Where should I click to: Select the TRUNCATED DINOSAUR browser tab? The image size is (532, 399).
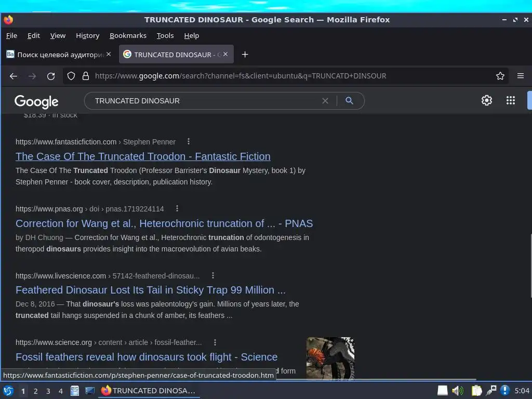(176, 54)
